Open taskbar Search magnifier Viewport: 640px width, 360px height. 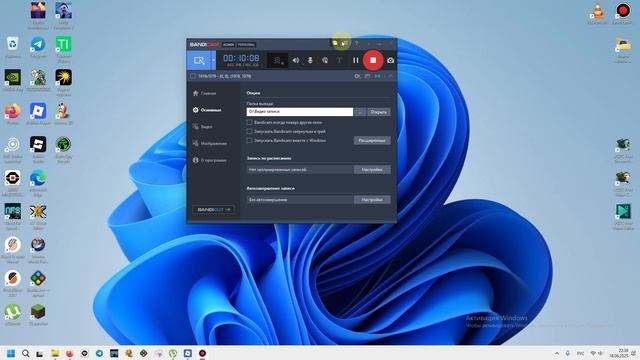coord(26,353)
